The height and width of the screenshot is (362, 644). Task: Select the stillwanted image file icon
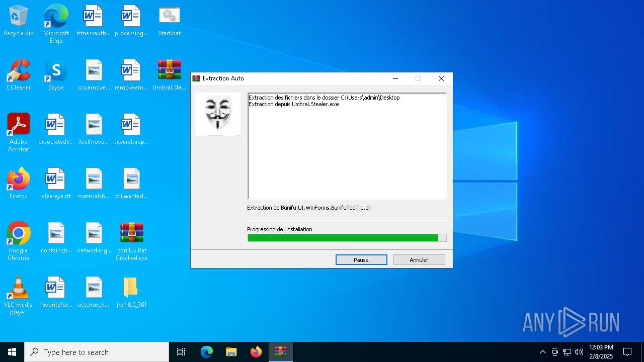click(x=131, y=184)
